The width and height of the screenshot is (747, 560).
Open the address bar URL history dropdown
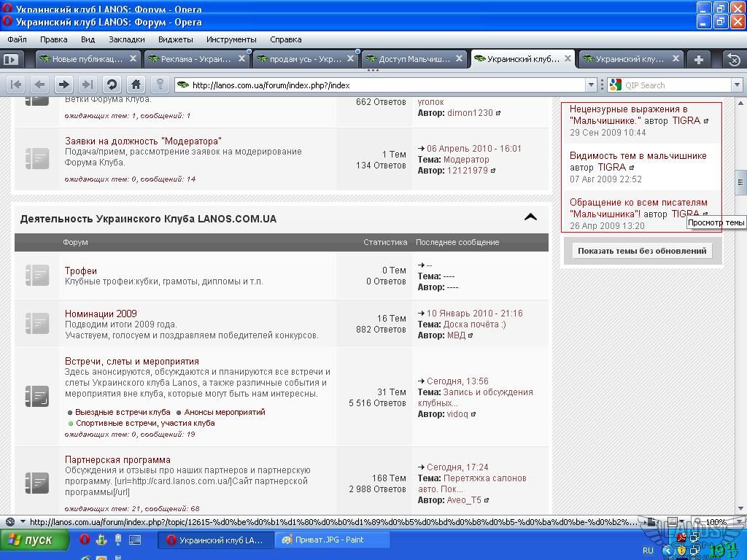[x=592, y=85]
